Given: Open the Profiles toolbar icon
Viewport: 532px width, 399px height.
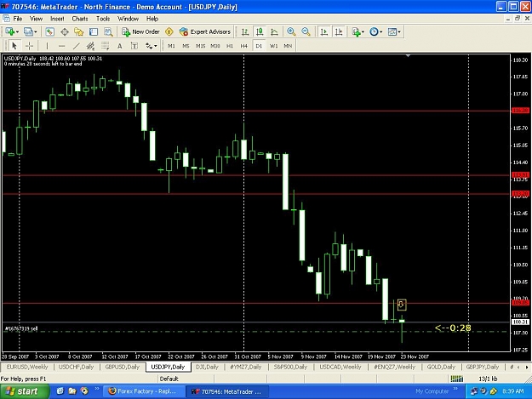Looking at the screenshot, I should pyautogui.click(x=28, y=31).
